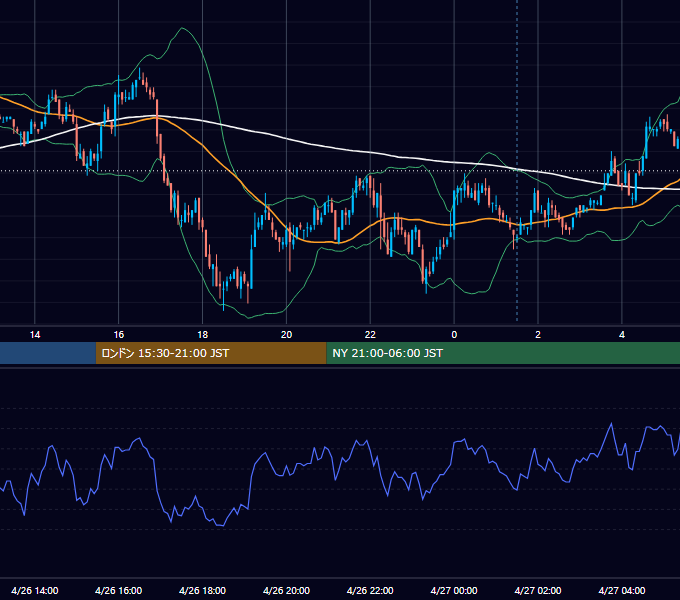This screenshot has height=600, width=680.
Task: Click the blue session bar before ロンドン
Action: pyautogui.click(x=48, y=353)
